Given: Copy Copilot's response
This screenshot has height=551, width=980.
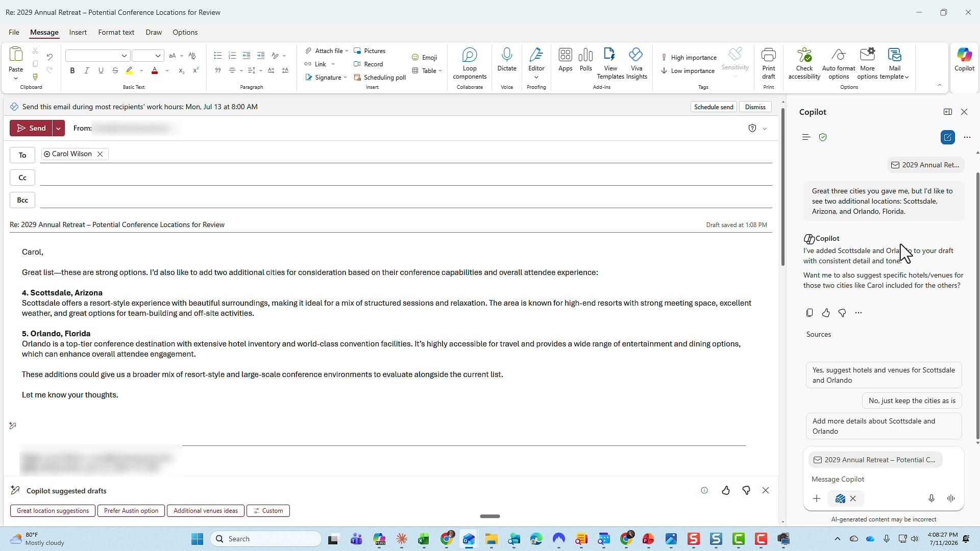Looking at the screenshot, I should (x=809, y=313).
